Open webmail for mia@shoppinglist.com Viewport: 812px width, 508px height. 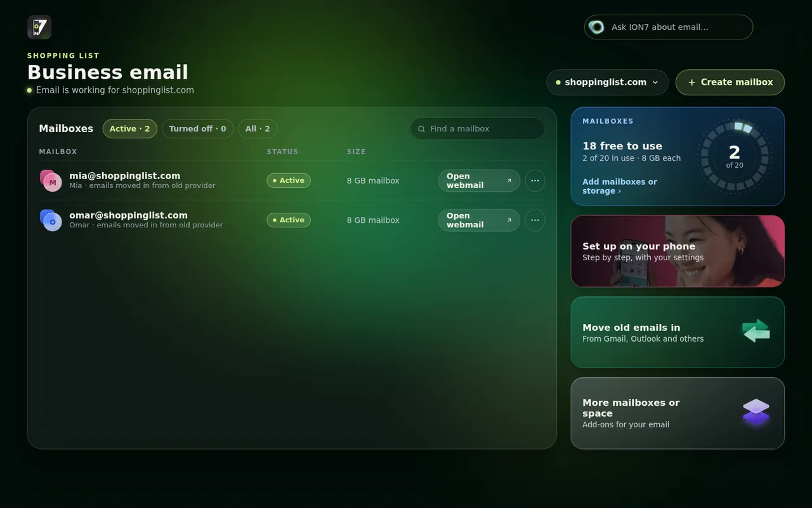click(479, 181)
